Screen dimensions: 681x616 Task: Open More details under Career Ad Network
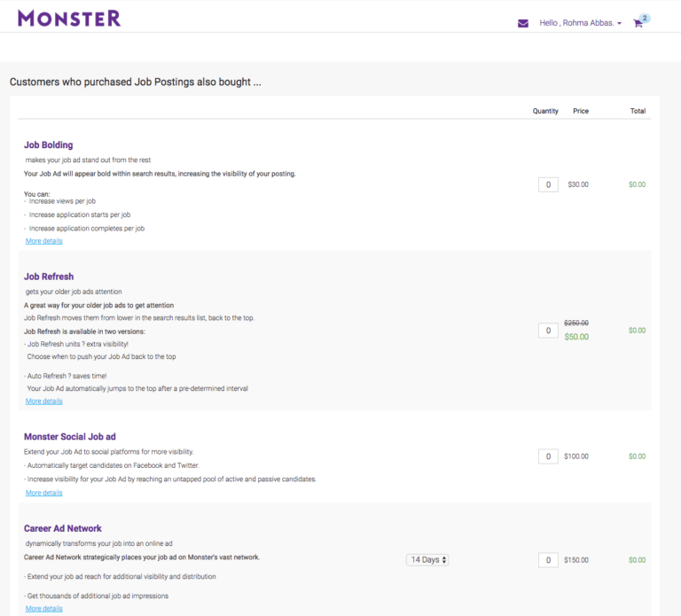point(43,609)
